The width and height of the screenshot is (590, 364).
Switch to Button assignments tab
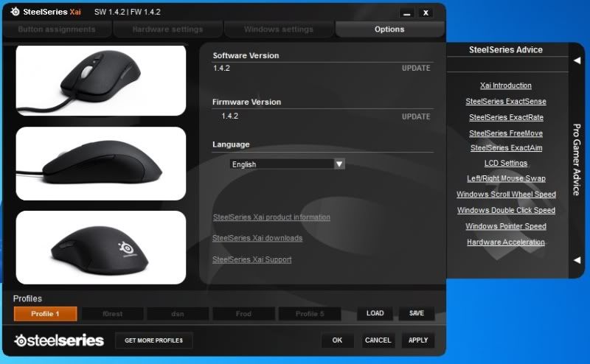click(x=57, y=29)
